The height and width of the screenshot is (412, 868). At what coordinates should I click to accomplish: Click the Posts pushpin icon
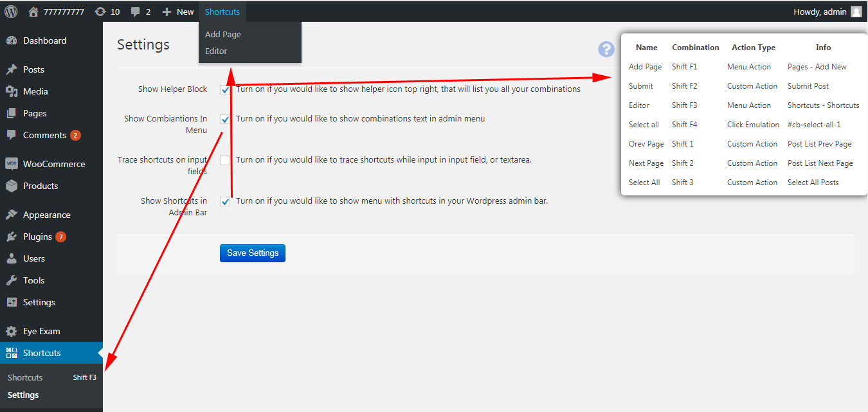tap(12, 69)
